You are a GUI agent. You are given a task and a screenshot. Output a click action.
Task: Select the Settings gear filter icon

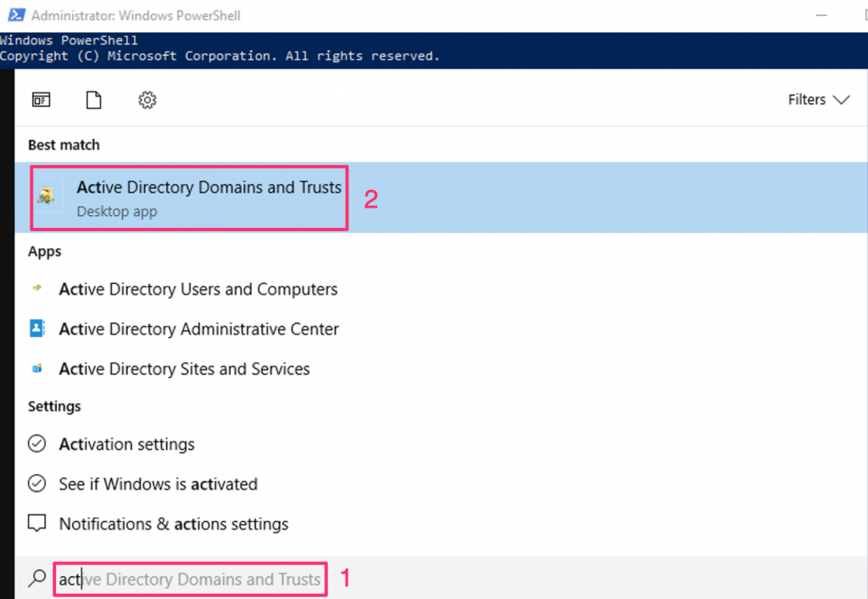(x=147, y=100)
